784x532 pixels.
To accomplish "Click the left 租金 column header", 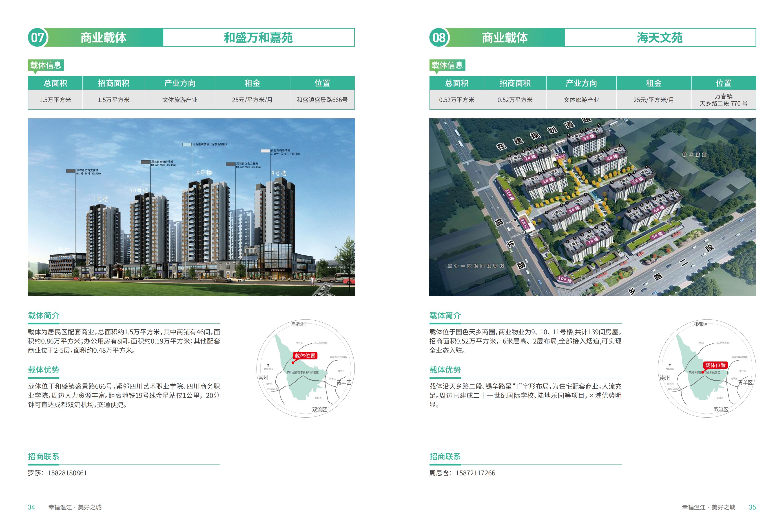I will [252, 83].
